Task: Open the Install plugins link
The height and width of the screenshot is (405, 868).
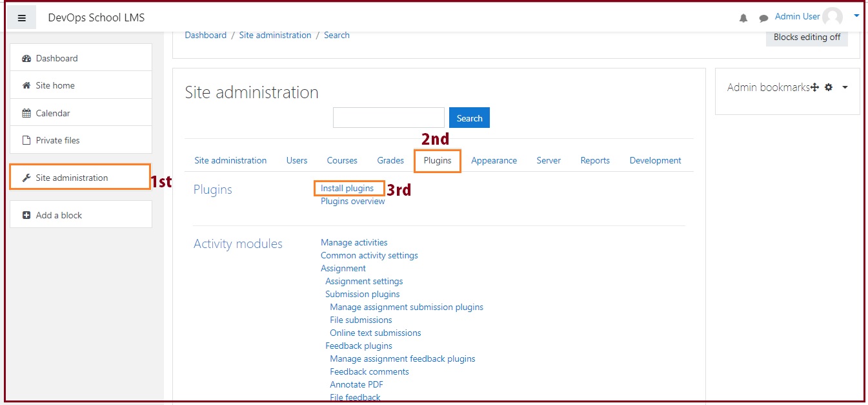Action: point(347,188)
